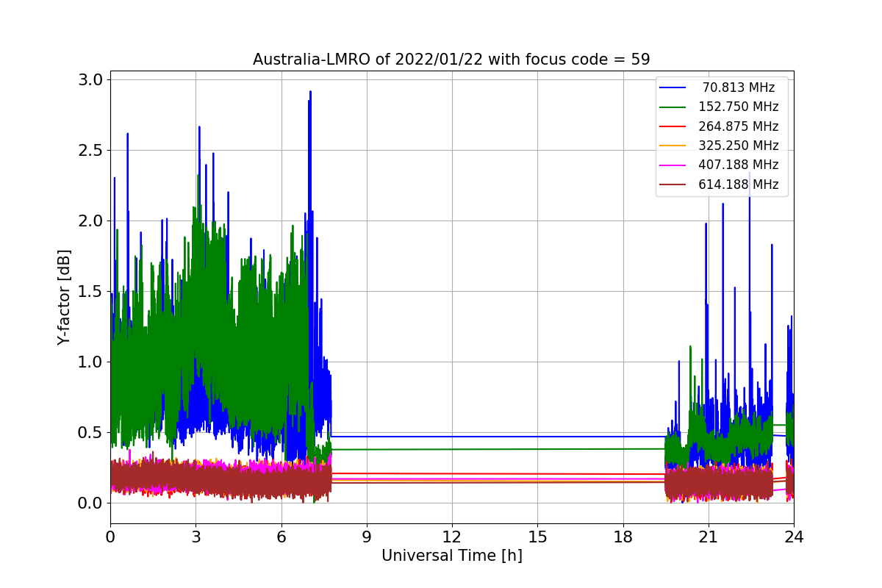Click the 3 tick on the time axis

196,537
